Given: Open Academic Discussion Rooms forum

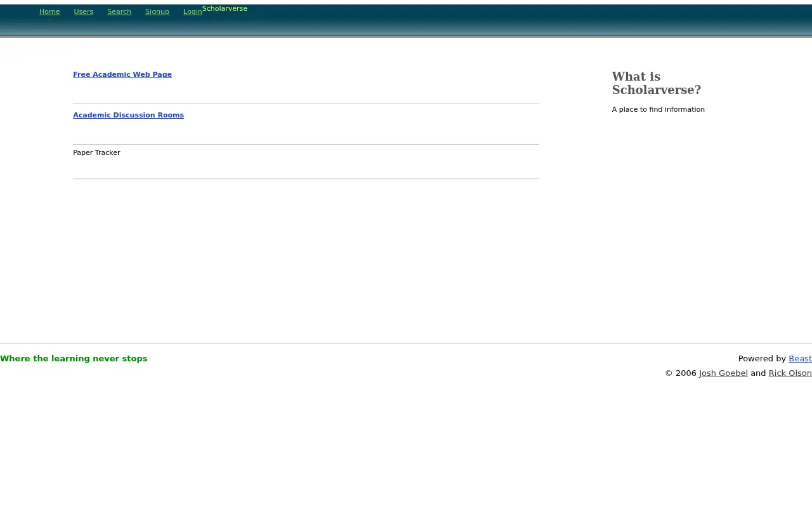Looking at the screenshot, I should [x=128, y=115].
